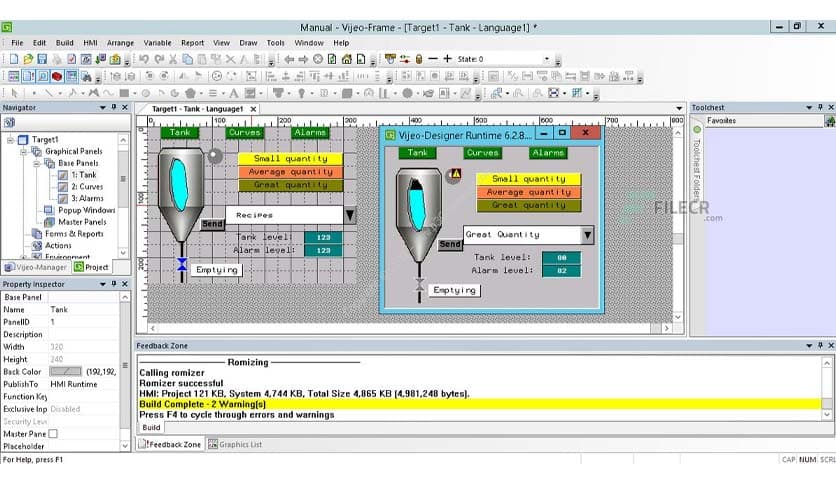Switch to the Vijeo-Manager tab
836x484 pixels.
click(x=36, y=267)
